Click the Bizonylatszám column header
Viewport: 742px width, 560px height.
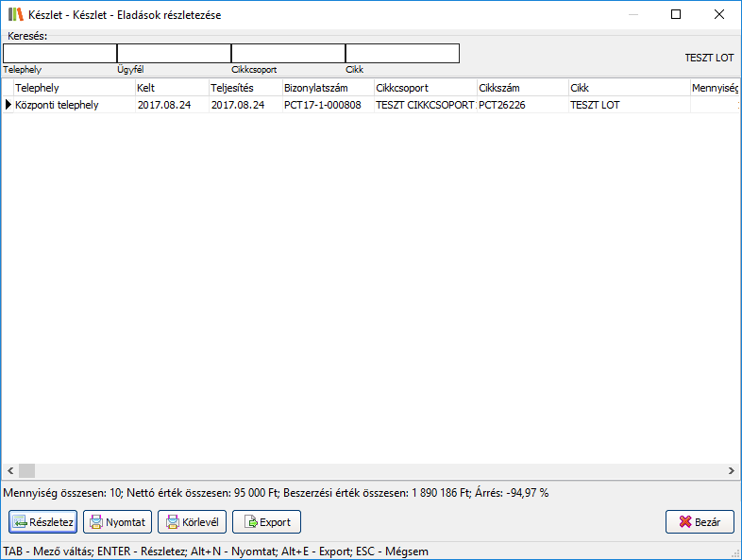click(x=327, y=88)
